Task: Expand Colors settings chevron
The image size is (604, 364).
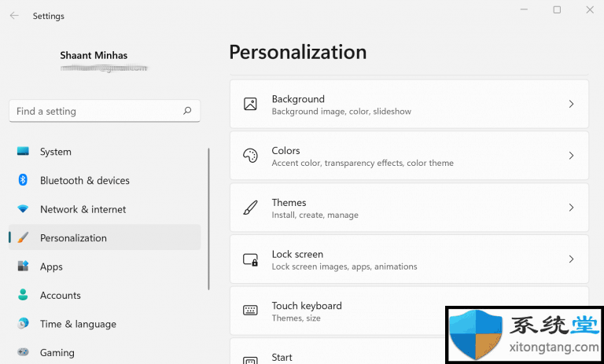Action: 571,156
